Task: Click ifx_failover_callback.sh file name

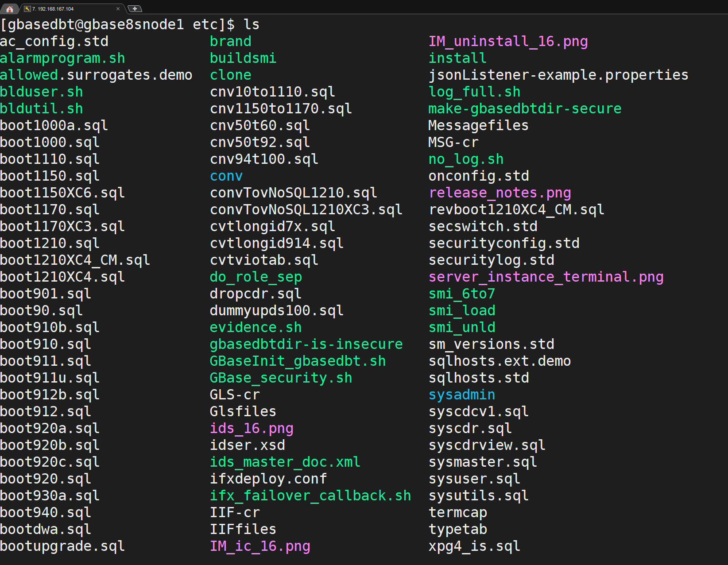Action: click(310, 496)
